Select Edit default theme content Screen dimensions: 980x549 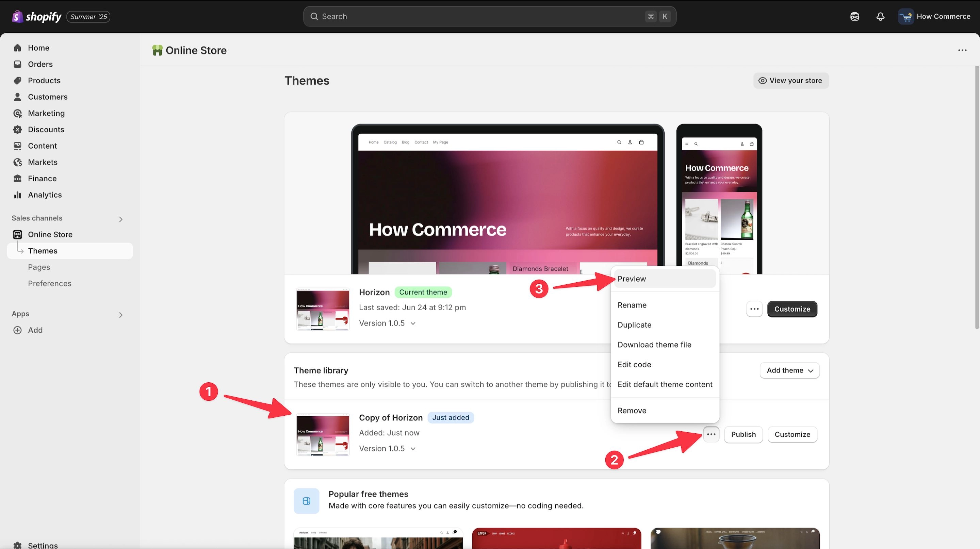point(665,384)
